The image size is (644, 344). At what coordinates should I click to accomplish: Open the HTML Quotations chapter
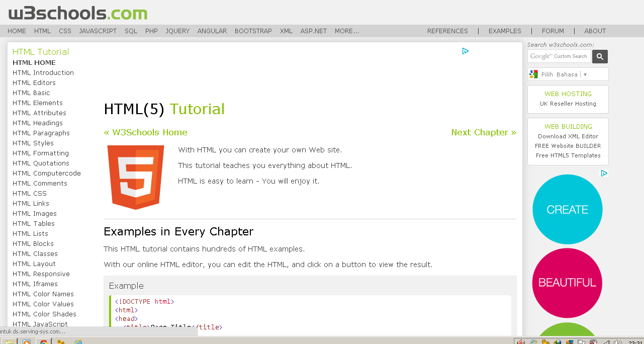point(41,163)
